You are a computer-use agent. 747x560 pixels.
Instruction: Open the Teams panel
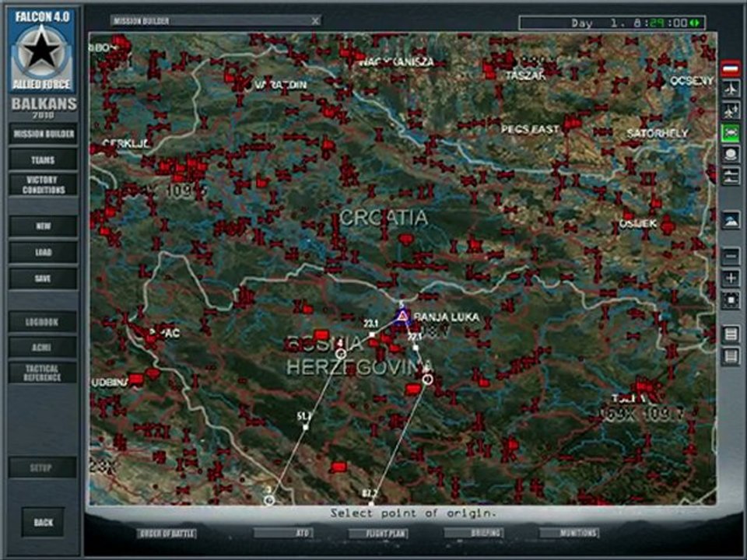tap(43, 160)
